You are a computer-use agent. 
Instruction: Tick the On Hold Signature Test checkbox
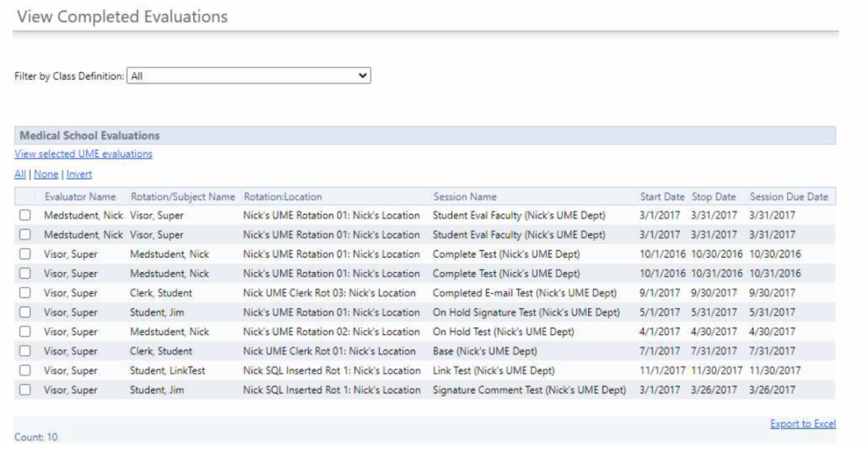click(x=25, y=313)
